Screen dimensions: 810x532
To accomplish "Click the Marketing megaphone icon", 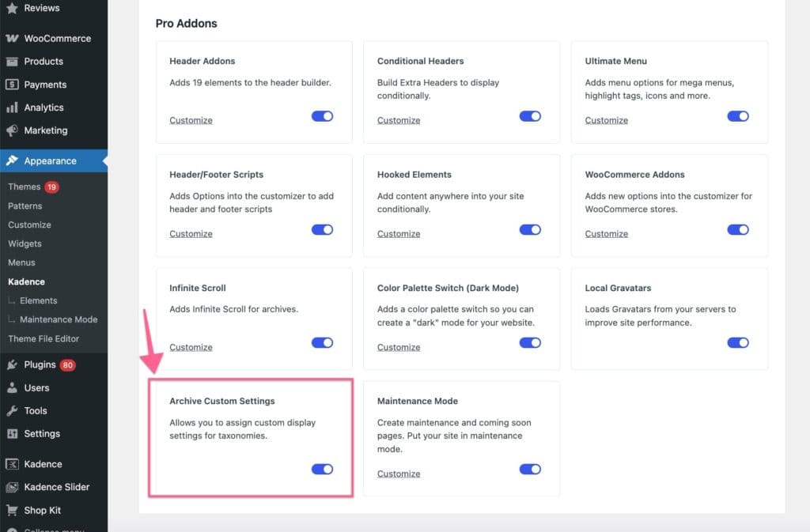I will [x=11, y=130].
